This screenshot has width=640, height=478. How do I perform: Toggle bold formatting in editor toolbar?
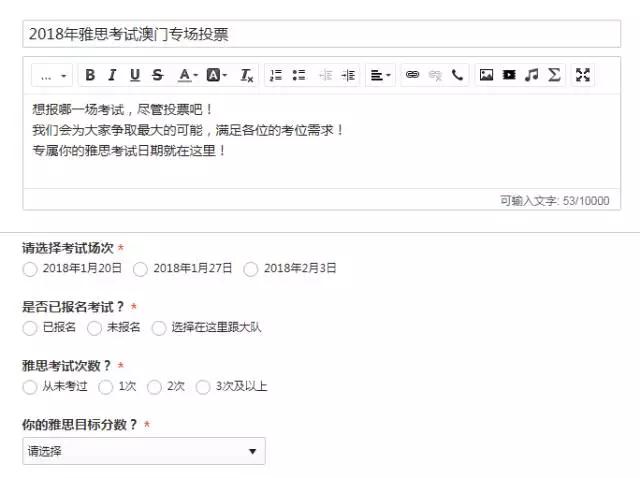[90, 75]
